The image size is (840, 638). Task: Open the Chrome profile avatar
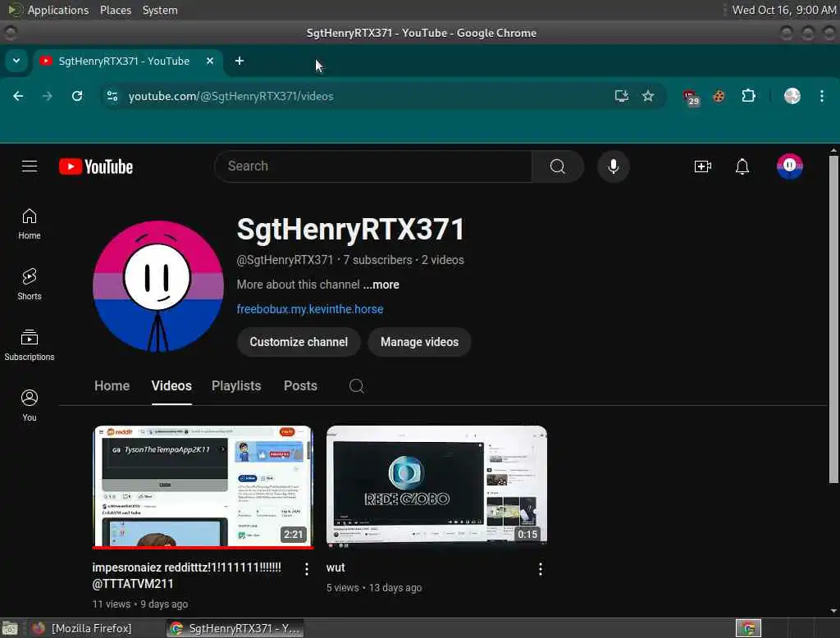point(792,96)
